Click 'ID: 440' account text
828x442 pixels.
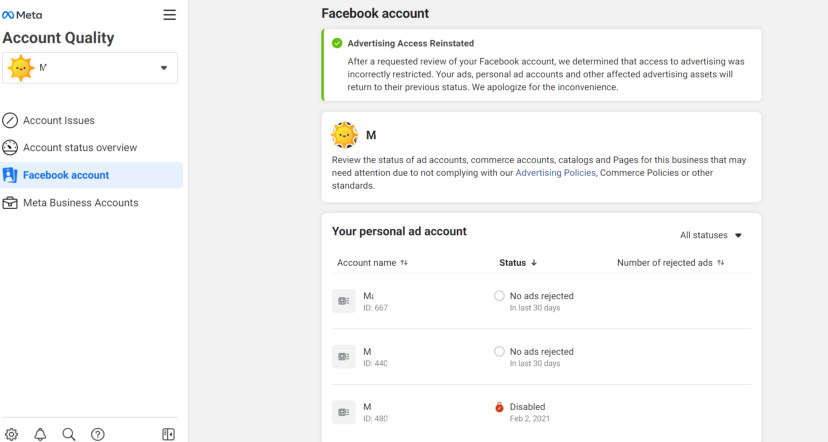pos(375,363)
